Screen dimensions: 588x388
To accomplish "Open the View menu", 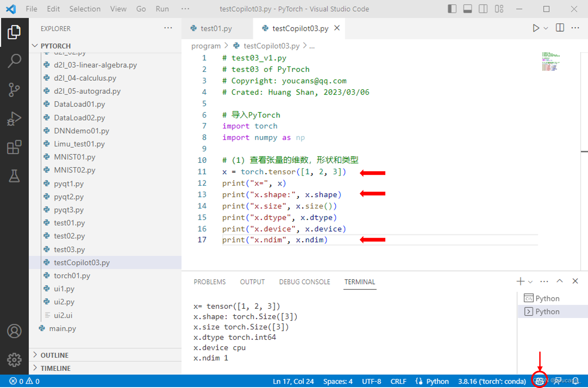I will [118, 9].
